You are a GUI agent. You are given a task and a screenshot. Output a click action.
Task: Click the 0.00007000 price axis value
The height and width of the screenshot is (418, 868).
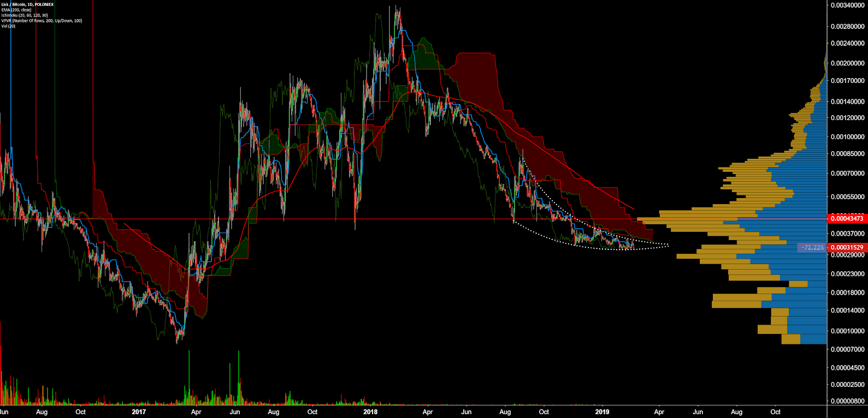pyautogui.click(x=848, y=349)
